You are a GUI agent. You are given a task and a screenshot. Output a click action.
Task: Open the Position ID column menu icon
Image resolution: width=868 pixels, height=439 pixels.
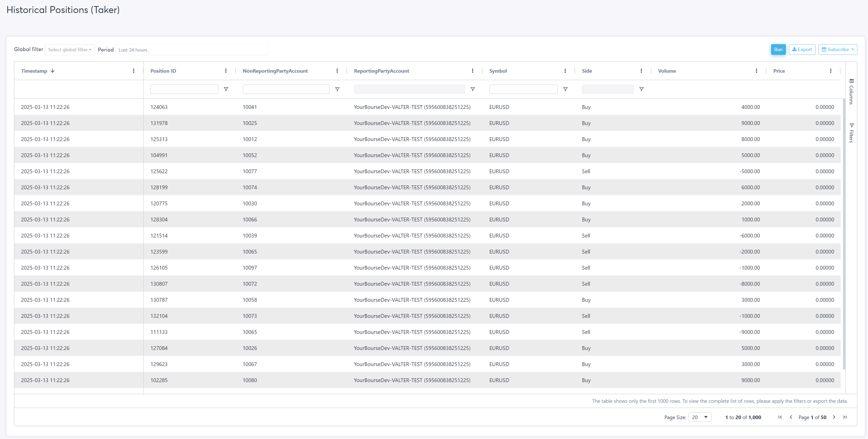tap(226, 71)
